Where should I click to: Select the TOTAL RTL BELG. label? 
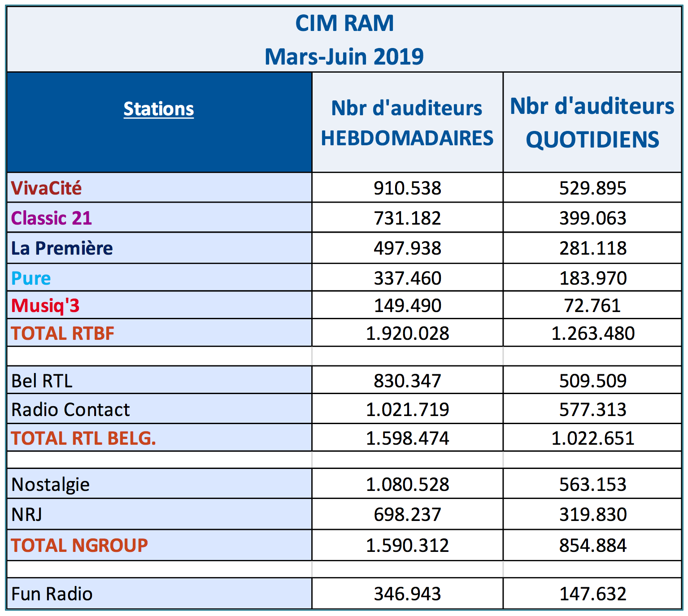[x=83, y=438]
